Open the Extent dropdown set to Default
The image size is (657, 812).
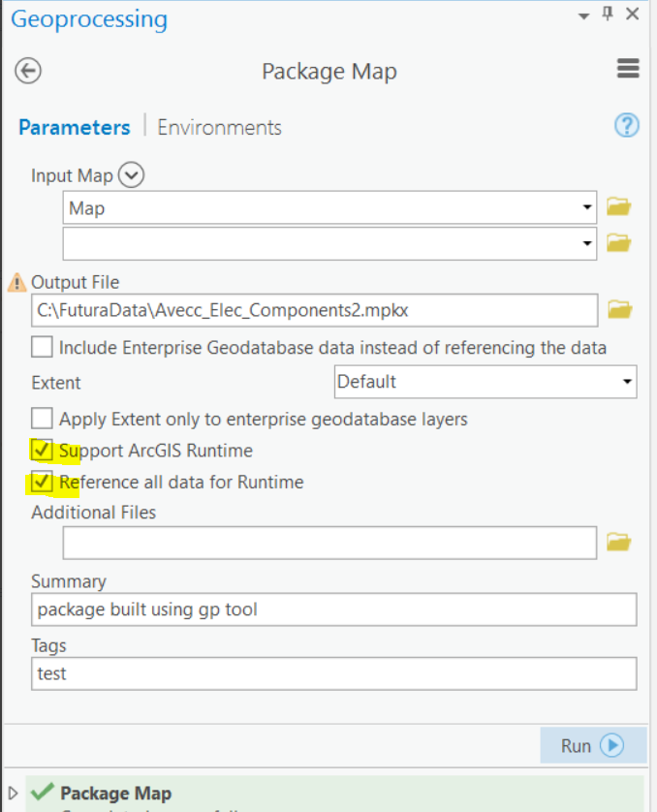(485, 382)
